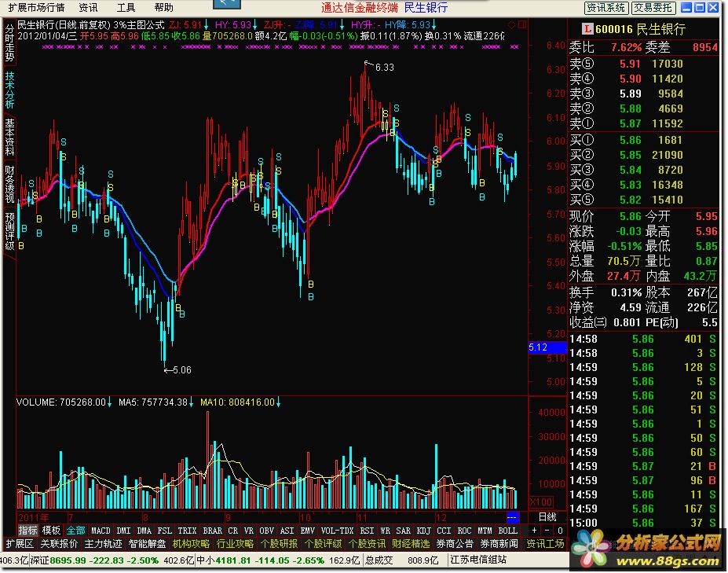
Task: Open the 机构攻略 bottom tab
Action: [x=191, y=544]
